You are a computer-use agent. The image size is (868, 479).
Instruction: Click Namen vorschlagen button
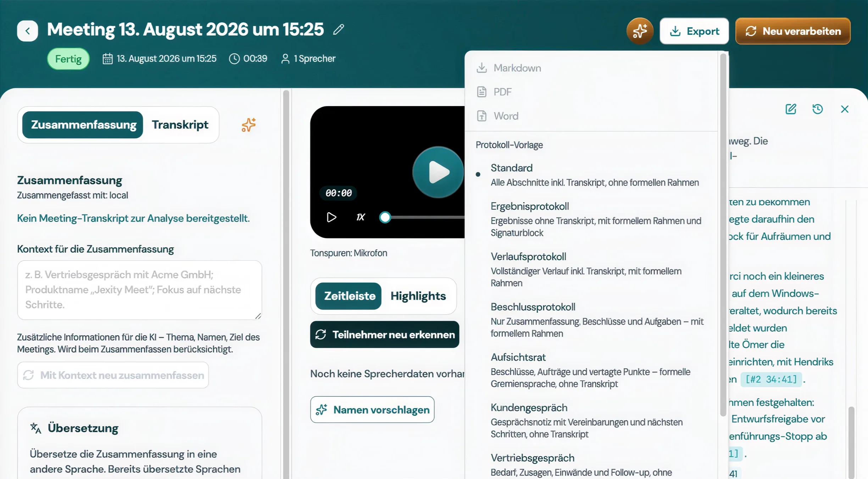click(x=372, y=410)
